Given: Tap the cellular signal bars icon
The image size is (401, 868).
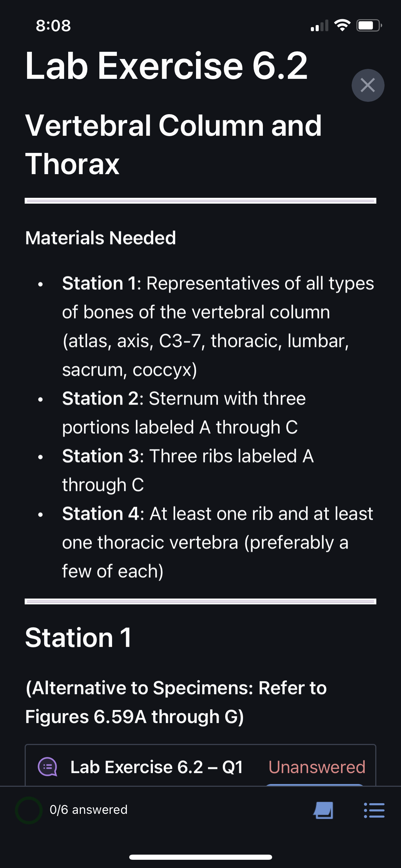Looking at the screenshot, I should pyautogui.click(x=319, y=25).
